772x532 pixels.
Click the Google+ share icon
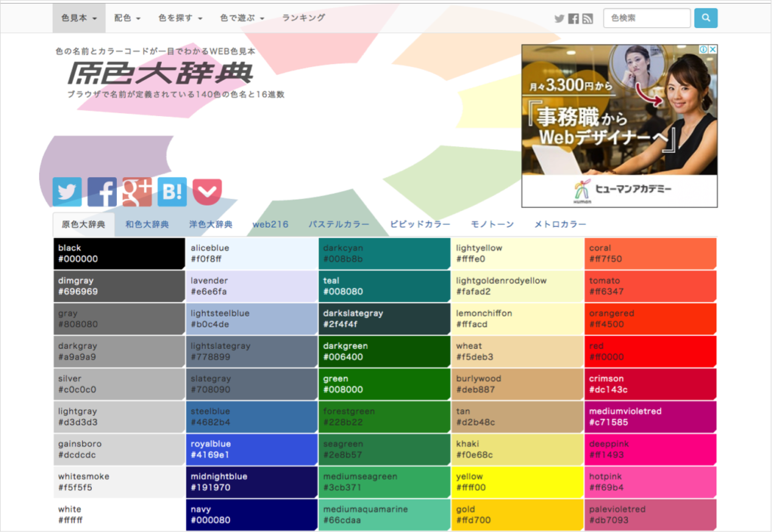pos(136,191)
